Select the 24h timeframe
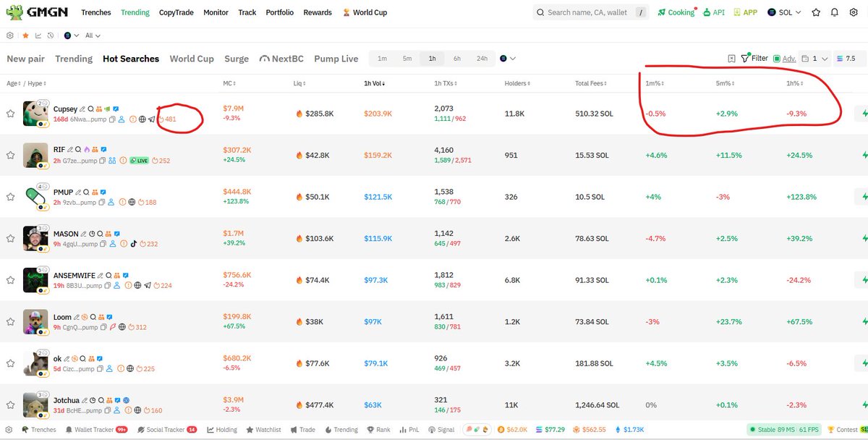This screenshot has width=868, height=440. pos(482,59)
